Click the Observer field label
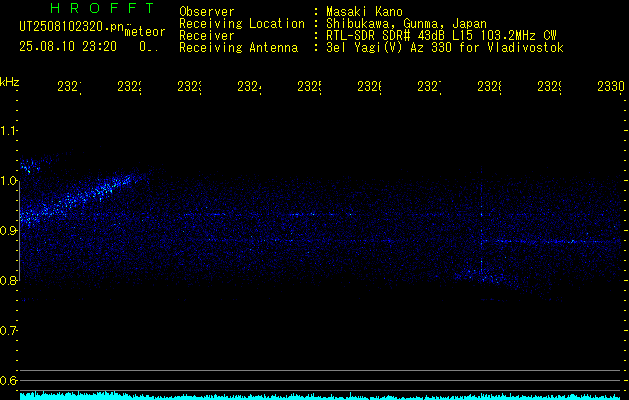Image resolution: width=629 pixels, height=400 pixels. point(207,12)
